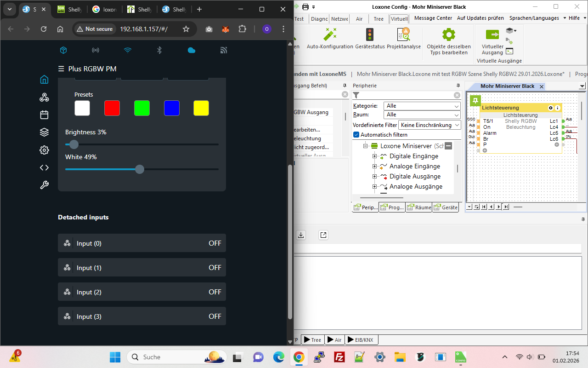Screen dimensions: 588x368
Task: Open Lichtsteuerung block info icon
Action: tap(558, 108)
